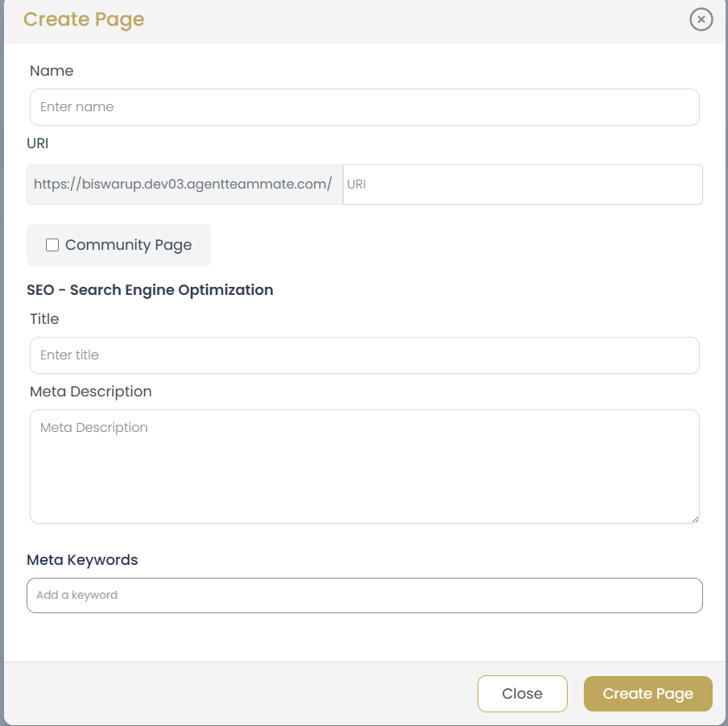
Task: Click the SEO section heading
Action: (150, 290)
